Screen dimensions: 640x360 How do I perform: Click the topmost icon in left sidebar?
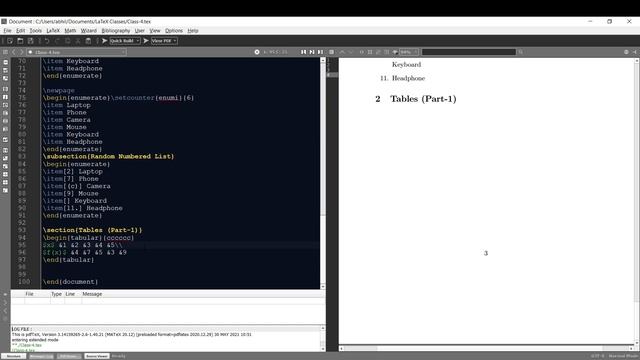coord(5,62)
